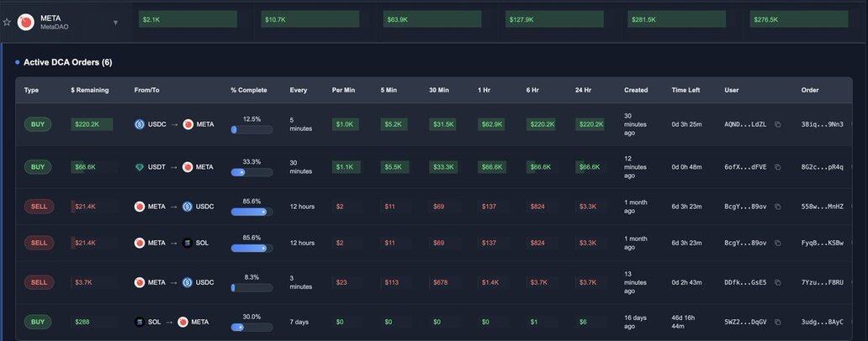Expand the META token dropdown arrow
This screenshot has height=341, width=868.
[115, 23]
